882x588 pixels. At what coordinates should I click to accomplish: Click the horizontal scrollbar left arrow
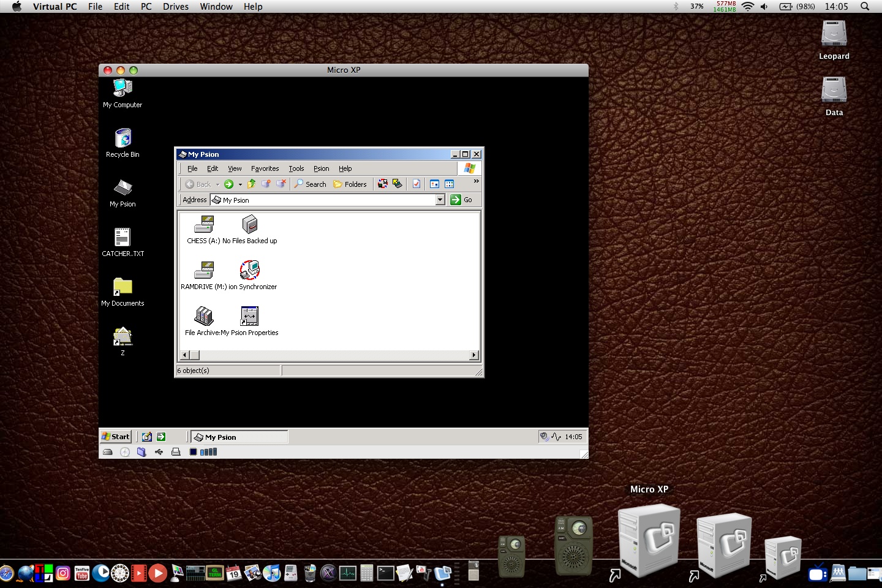click(184, 355)
